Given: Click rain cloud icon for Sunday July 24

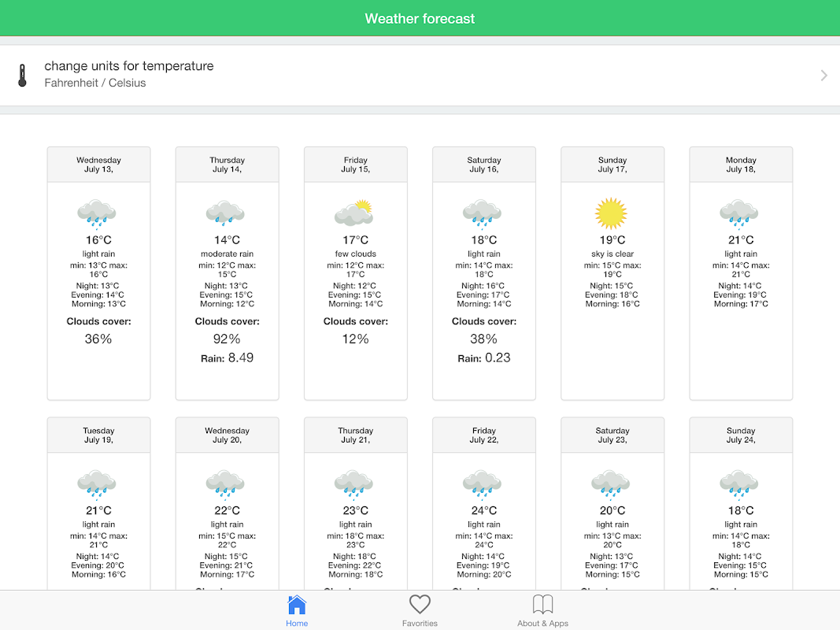Looking at the screenshot, I should click(x=739, y=484).
